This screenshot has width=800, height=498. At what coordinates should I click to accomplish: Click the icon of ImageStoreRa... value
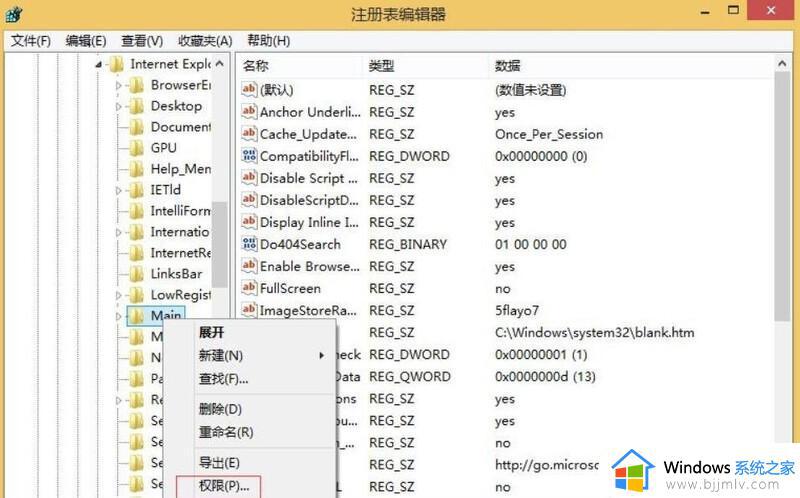coord(249,310)
